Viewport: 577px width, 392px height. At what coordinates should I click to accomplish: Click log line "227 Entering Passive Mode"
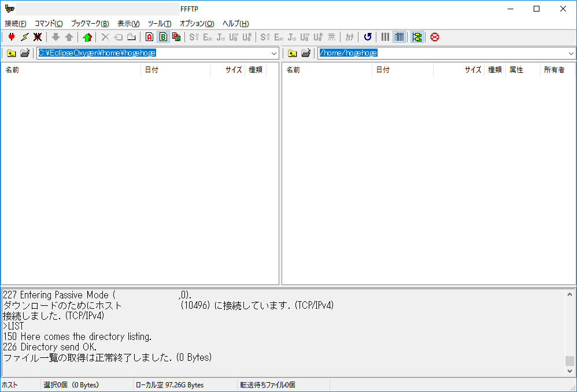(x=97, y=295)
